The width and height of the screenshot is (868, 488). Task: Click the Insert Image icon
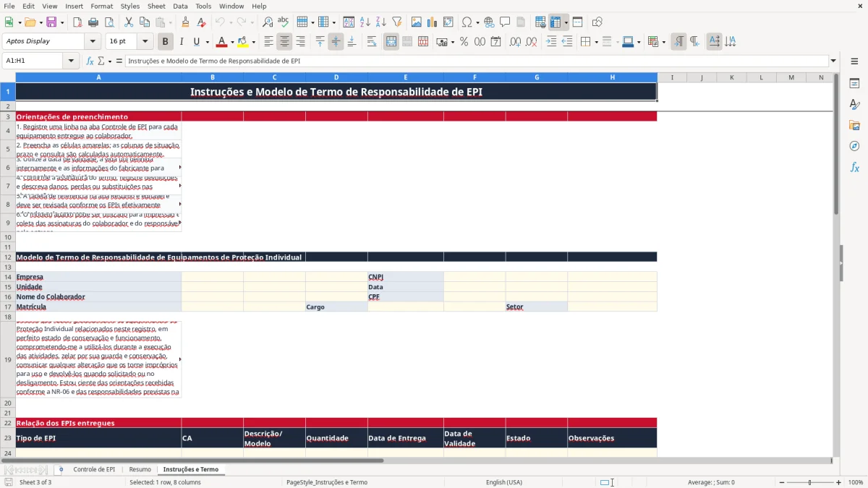point(417,22)
